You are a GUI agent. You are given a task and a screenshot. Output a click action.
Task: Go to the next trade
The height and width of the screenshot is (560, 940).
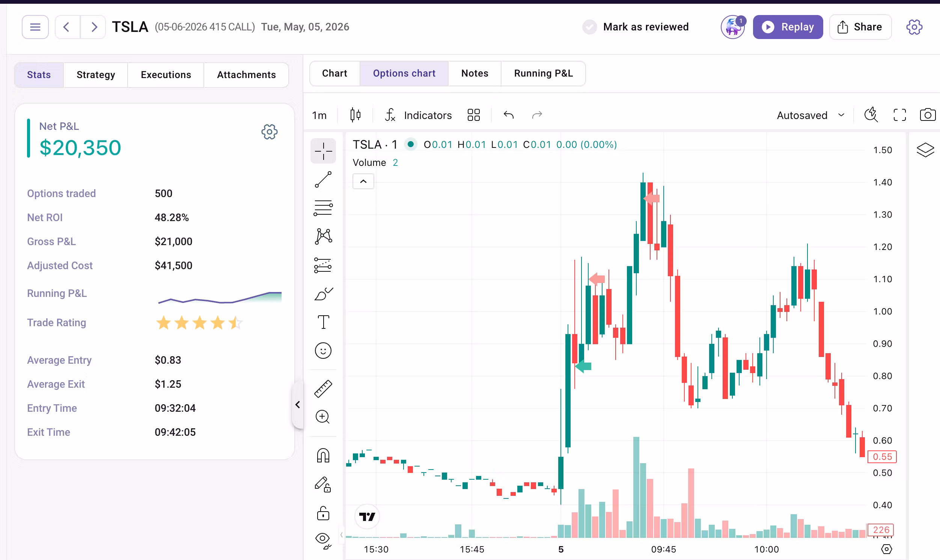point(93,27)
